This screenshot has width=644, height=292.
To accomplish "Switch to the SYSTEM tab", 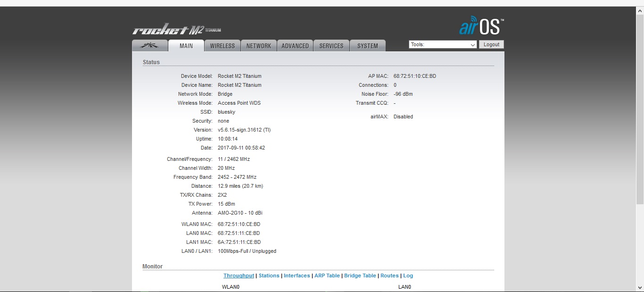I will click(x=368, y=46).
